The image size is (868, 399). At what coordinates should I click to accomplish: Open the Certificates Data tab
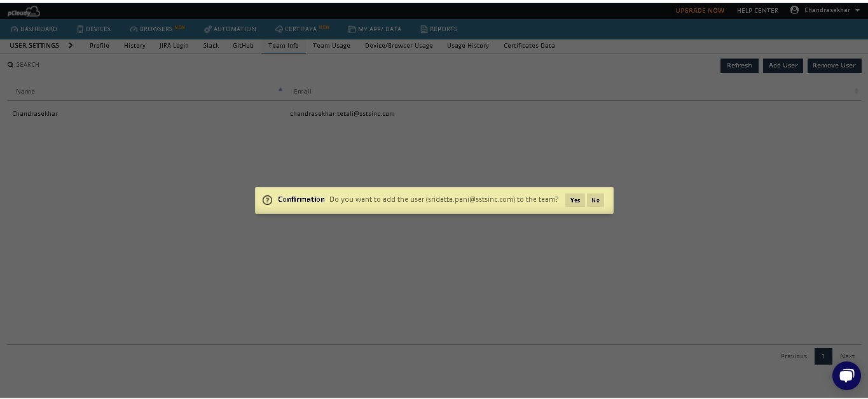pyautogui.click(x=529, y=46)
